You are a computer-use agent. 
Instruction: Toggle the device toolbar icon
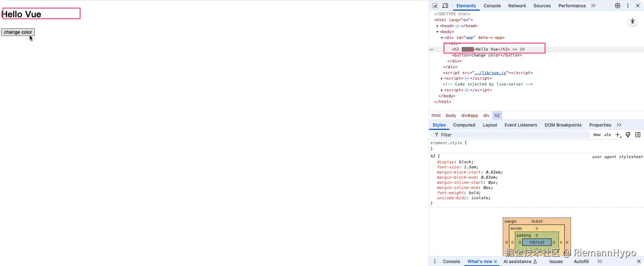click(445, 6)
